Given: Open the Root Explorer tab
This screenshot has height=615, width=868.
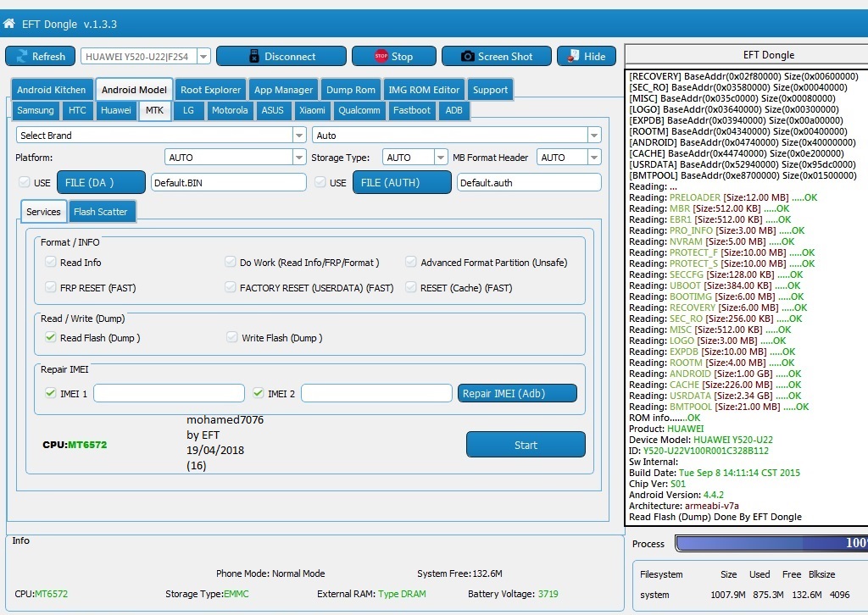Looking at the screenshot, I should click(210, 90).
